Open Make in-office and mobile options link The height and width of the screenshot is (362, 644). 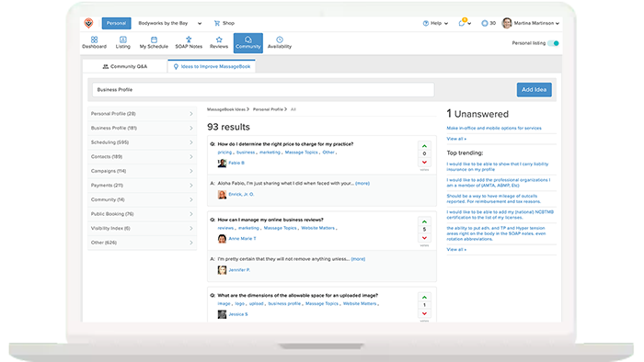click(x=494, y=129)
